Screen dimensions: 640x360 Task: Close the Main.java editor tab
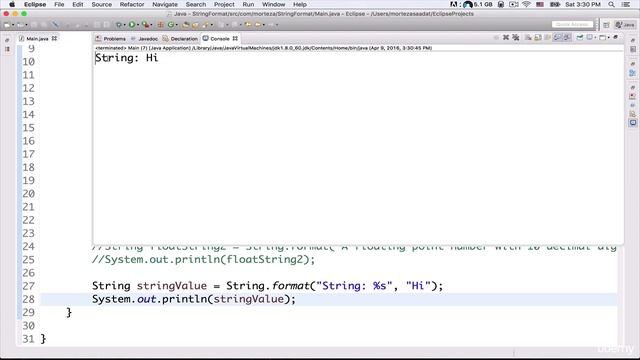[x=54, y=39]
